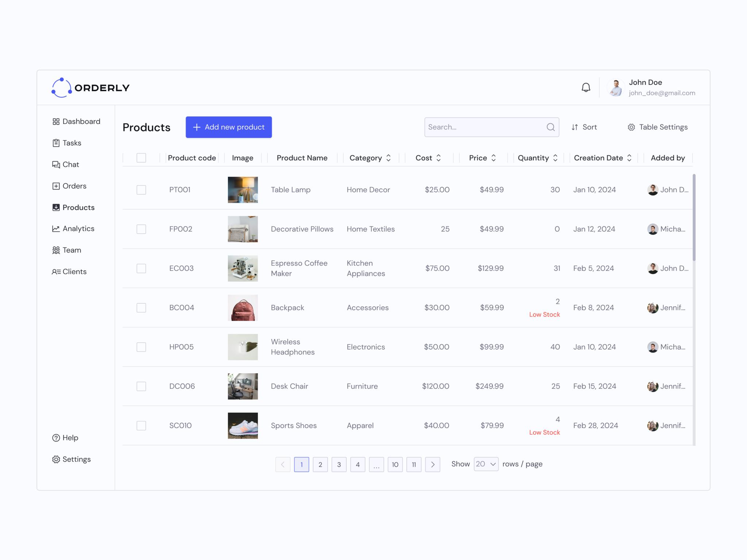747x560 pixels.
Task: Open the 20 rows per page dropdown
Action: click(486, 464)
